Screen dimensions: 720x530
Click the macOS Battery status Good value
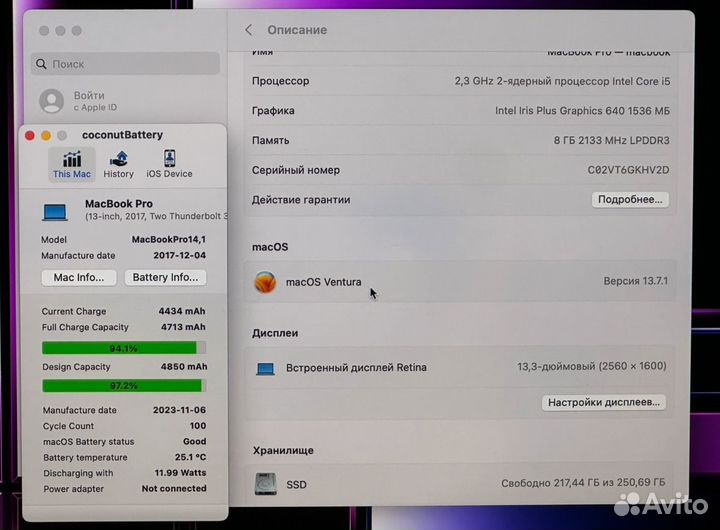194,441
